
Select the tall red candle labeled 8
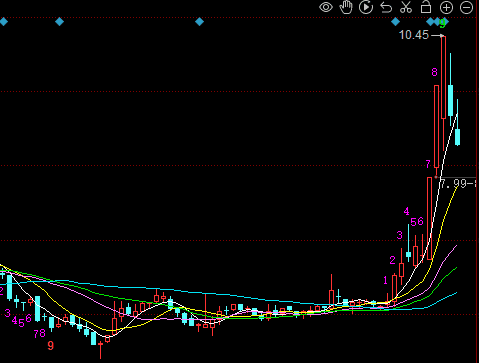pos(436,126)
